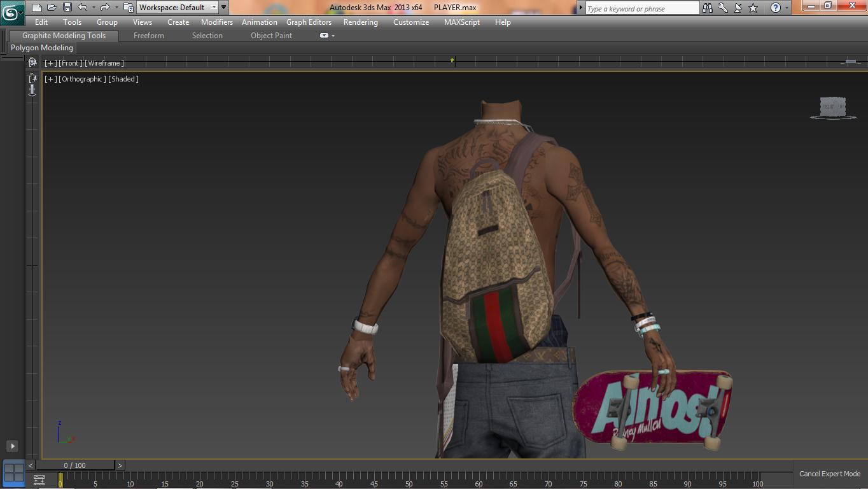Expand the viewport layout tab bar arrow

[x=12, y=446]
